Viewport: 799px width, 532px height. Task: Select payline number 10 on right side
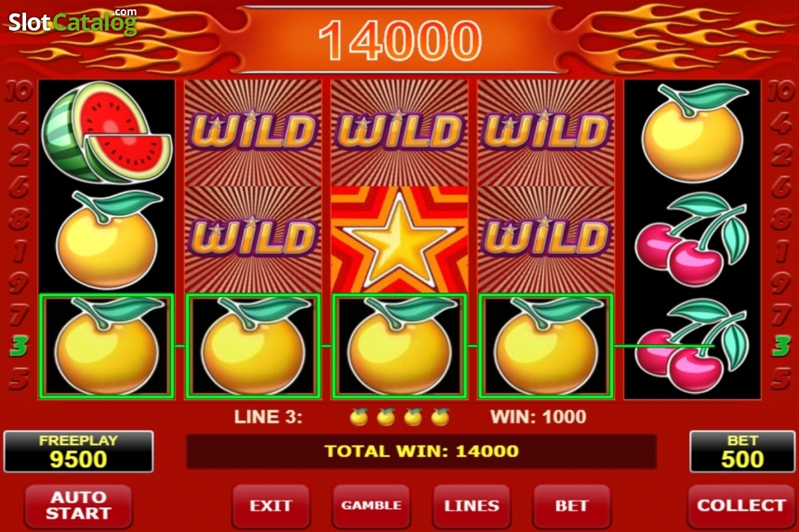coord(780,91)
